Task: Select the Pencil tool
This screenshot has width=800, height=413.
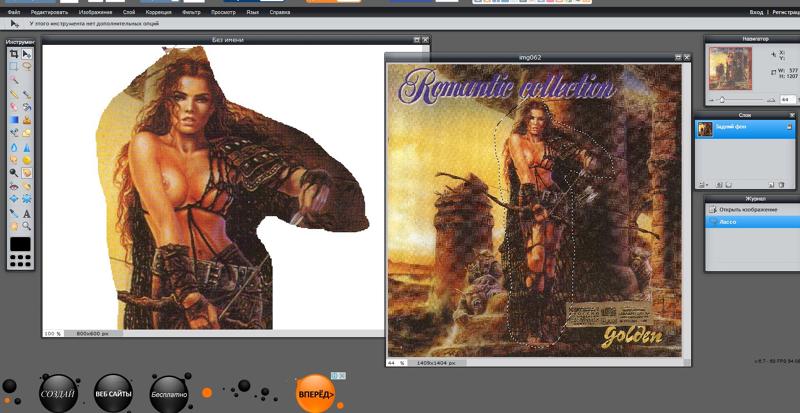Action: click(x=14, y=93)
